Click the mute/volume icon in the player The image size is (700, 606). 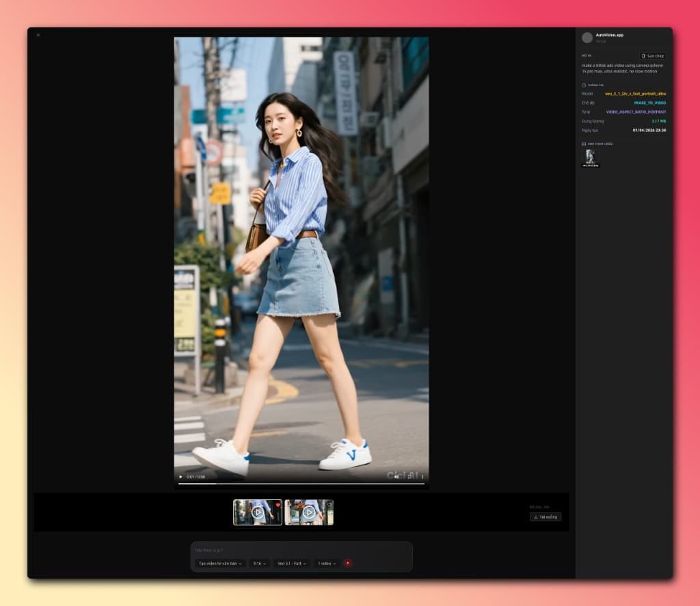[x=396, y=477]
